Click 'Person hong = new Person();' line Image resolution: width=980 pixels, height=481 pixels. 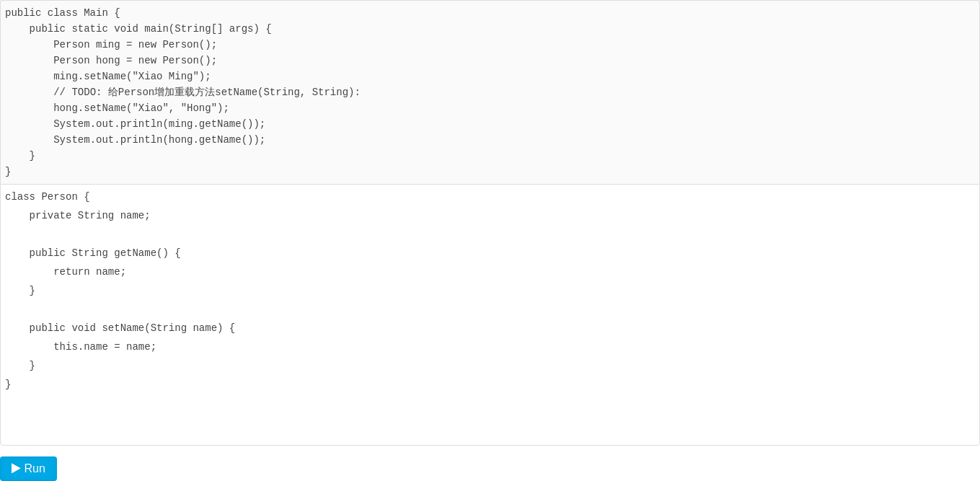[x=135, y=61]
